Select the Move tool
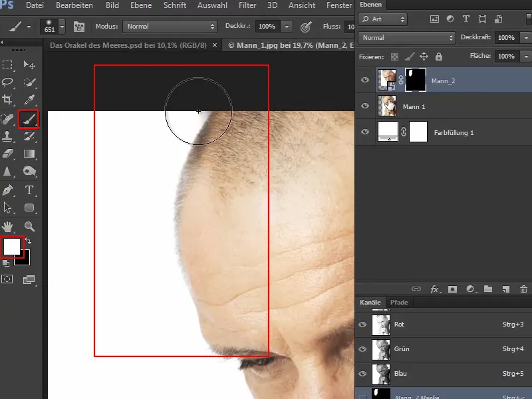 [29, 65]
